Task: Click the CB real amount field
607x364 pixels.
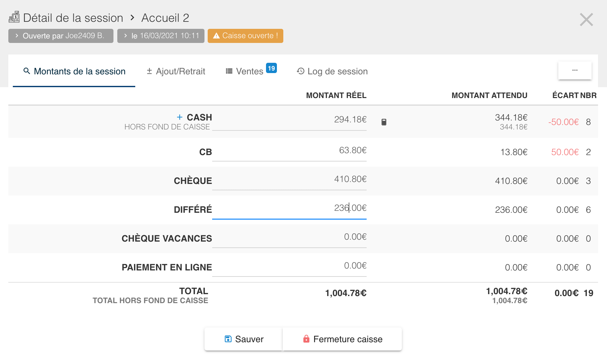Action: point(289,151)
